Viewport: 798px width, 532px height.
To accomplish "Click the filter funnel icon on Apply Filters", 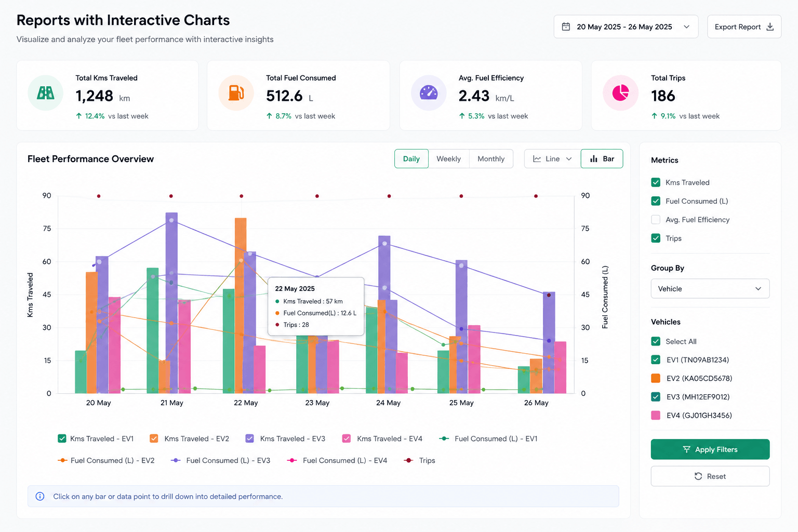I will [687, 449].
